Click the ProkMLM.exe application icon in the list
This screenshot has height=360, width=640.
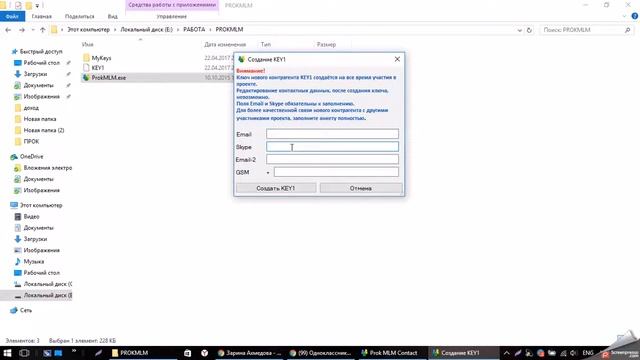tap(86, 78)
